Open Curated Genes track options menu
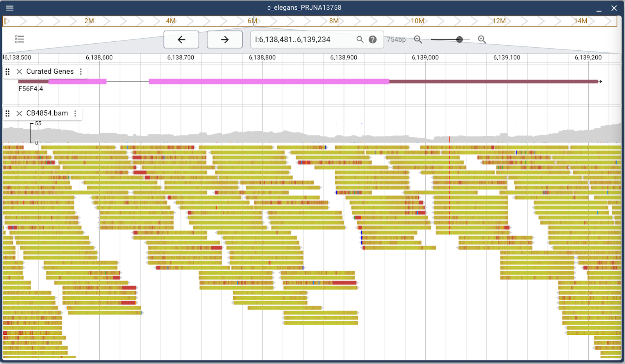 (81, 71)
